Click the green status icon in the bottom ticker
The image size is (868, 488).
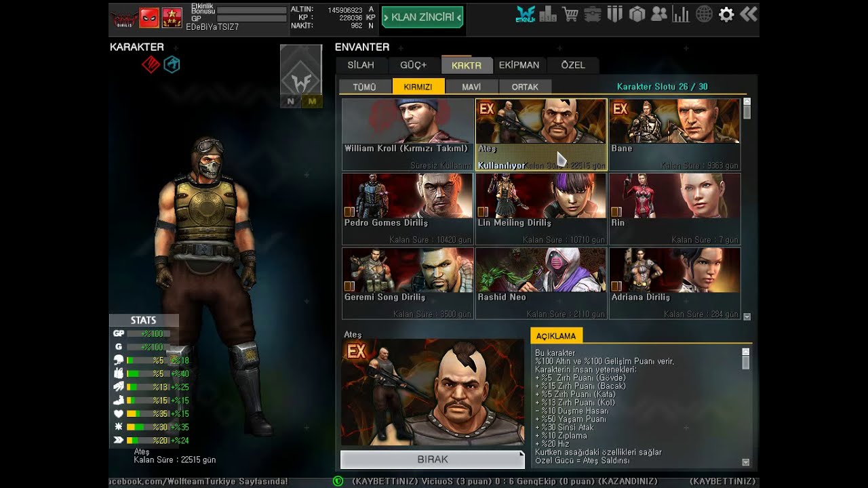click(x=338, y=481)
